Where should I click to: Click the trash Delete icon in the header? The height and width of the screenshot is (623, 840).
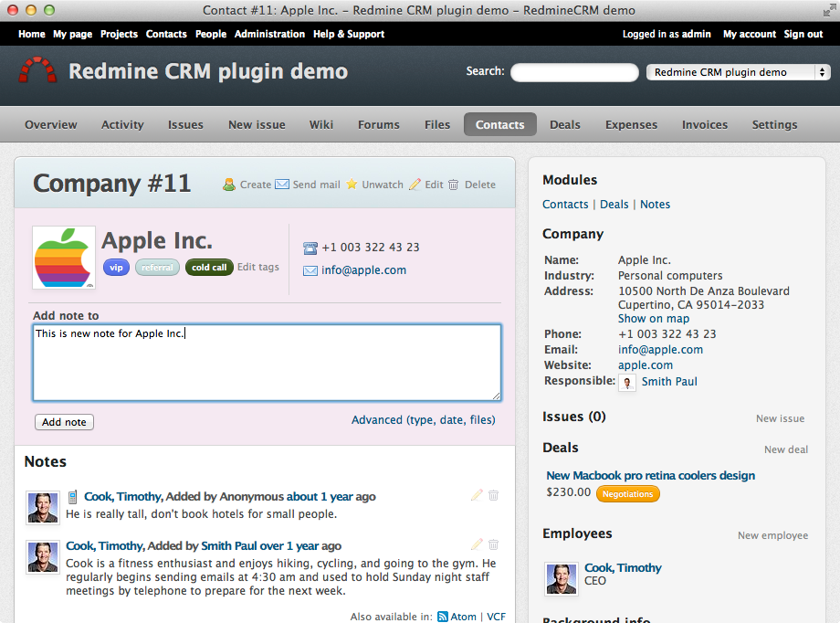pyautogui.click(x=453, y=185)
